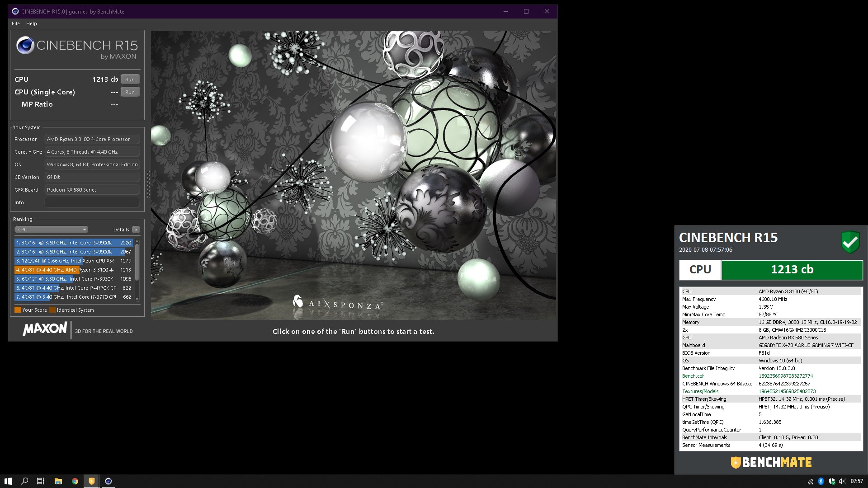Image resolution: width=868 pixels, height=488 pixels.
Task: Click the Bench.cof hash link
Action: [786, 376]
